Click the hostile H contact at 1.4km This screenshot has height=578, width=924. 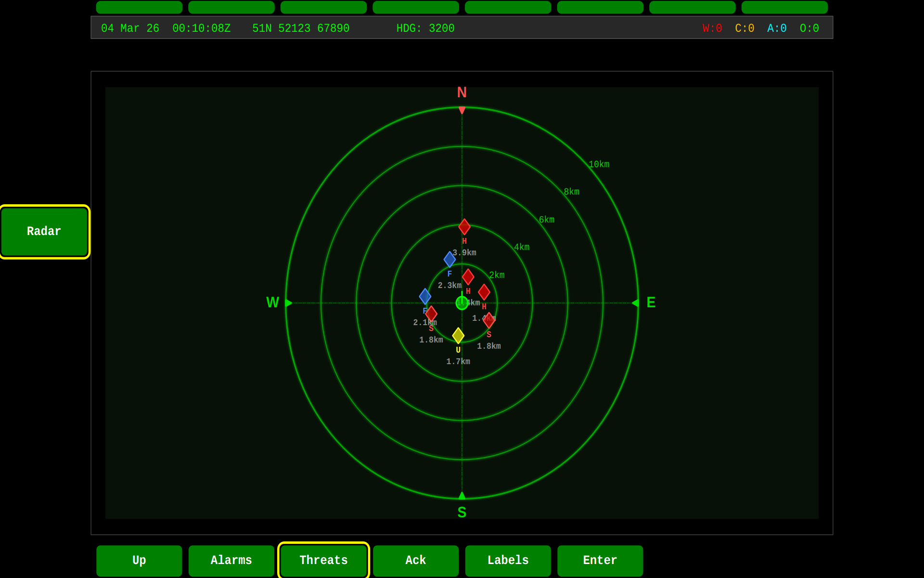[484, 291]
